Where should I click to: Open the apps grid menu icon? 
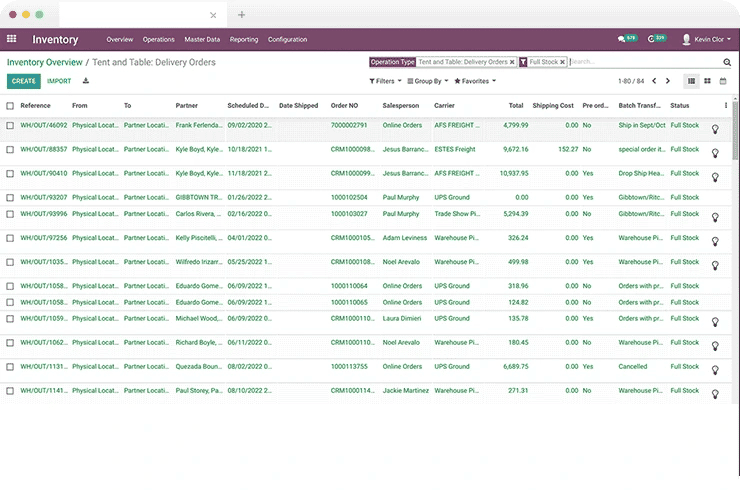(x=12, y=39)
